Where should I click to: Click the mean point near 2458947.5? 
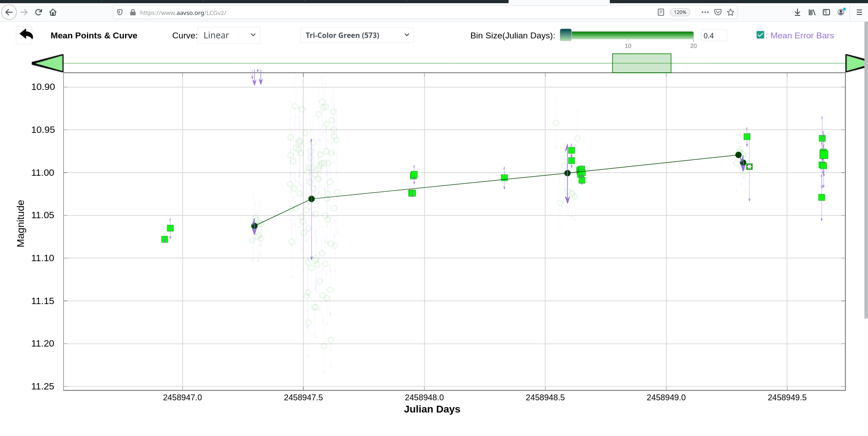pos(311,199)
